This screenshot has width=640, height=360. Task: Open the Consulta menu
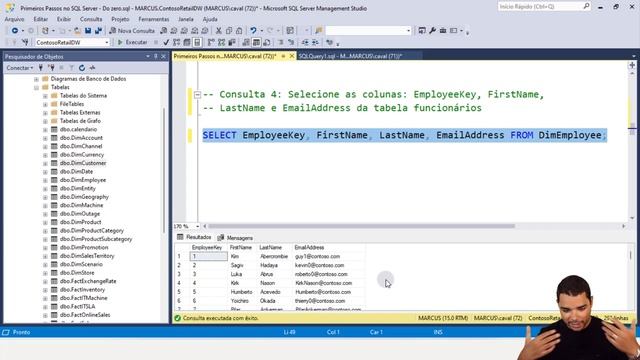(x=91, y=19)
